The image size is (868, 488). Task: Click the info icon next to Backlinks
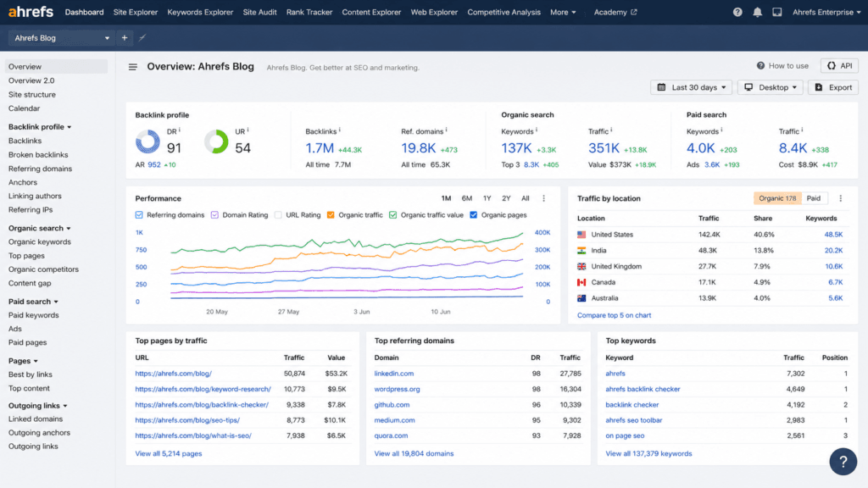pyautogui.click(x=339, y=130)
